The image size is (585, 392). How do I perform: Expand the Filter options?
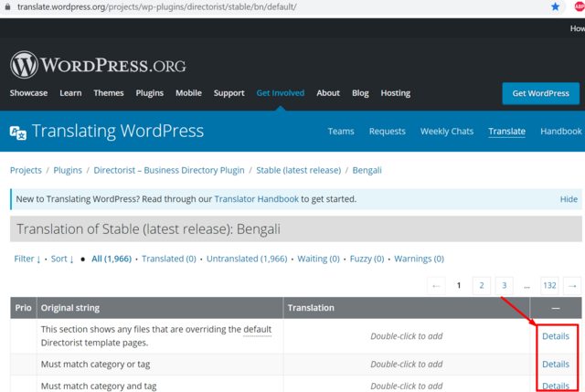pyautogui.click(x=27, y=259)
